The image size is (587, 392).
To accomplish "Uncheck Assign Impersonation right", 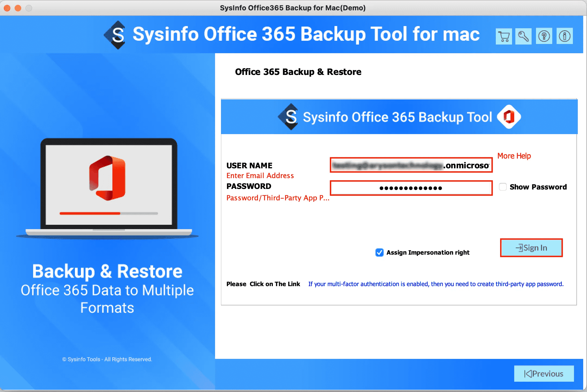I will [379, 252].
